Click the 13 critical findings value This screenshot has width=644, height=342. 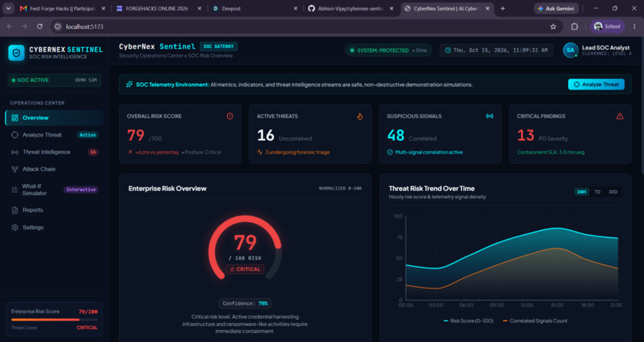526,135
